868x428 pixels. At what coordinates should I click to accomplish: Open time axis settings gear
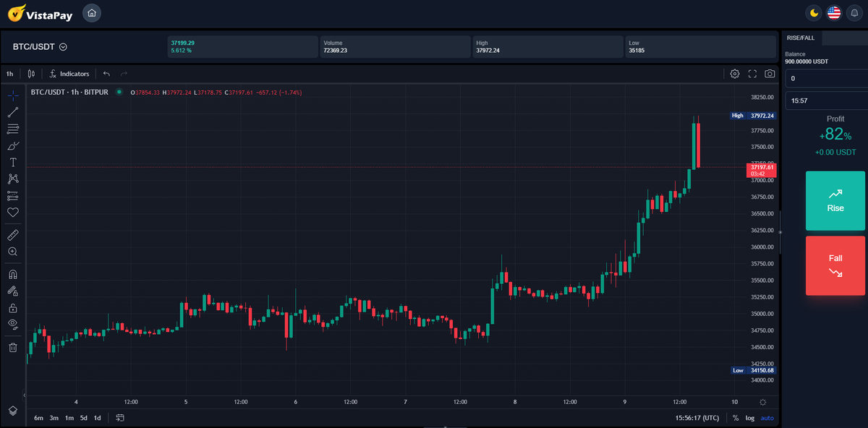(763, 402)
